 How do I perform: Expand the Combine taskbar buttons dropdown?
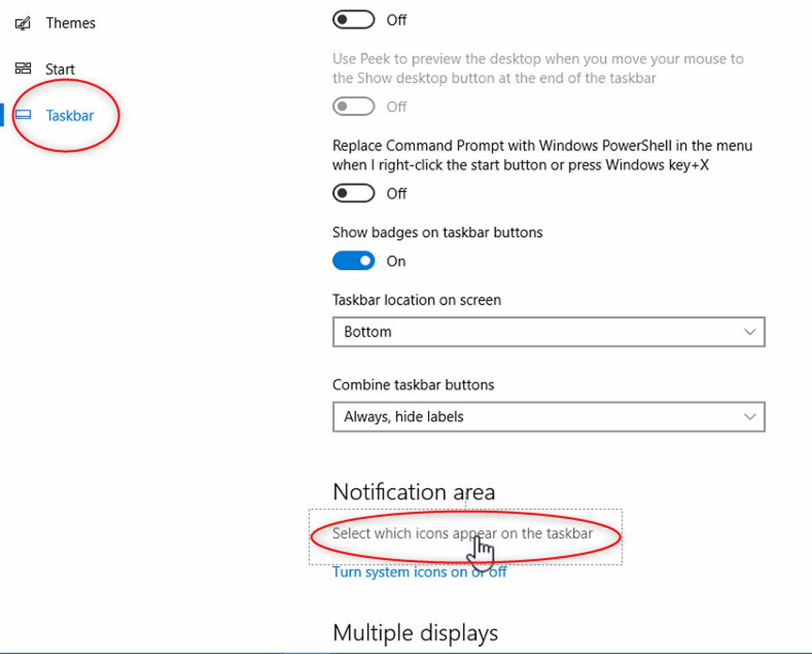tap(548, 417)
